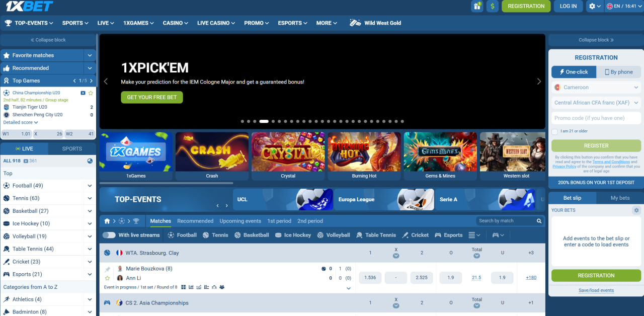Go to next Top Games page arrow
The width and height of the screenshot is (644, 316).
pyautogui.click(x=91, y=81)
